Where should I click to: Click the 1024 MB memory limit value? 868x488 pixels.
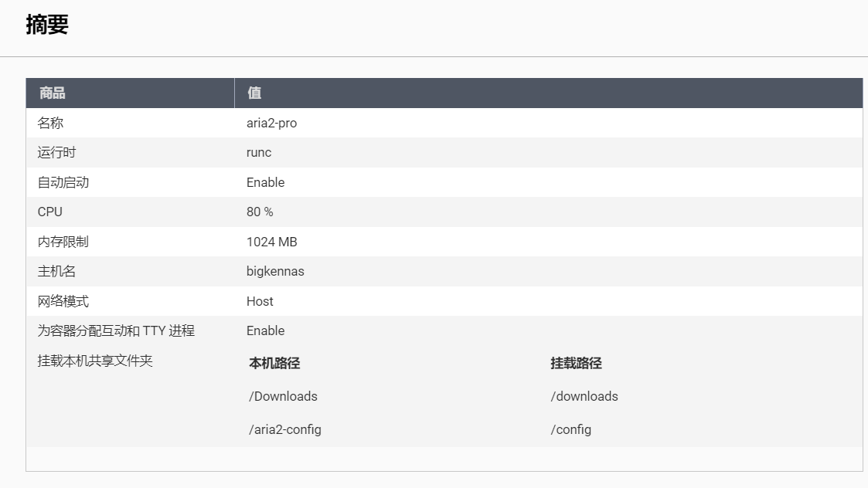[271, 242]
